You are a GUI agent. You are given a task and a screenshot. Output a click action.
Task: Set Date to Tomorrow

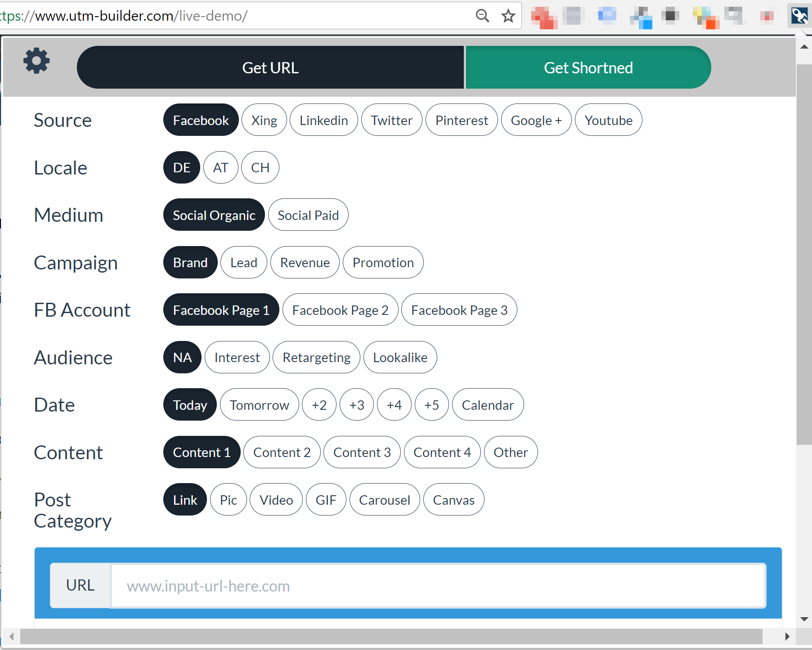pos(259,404)
